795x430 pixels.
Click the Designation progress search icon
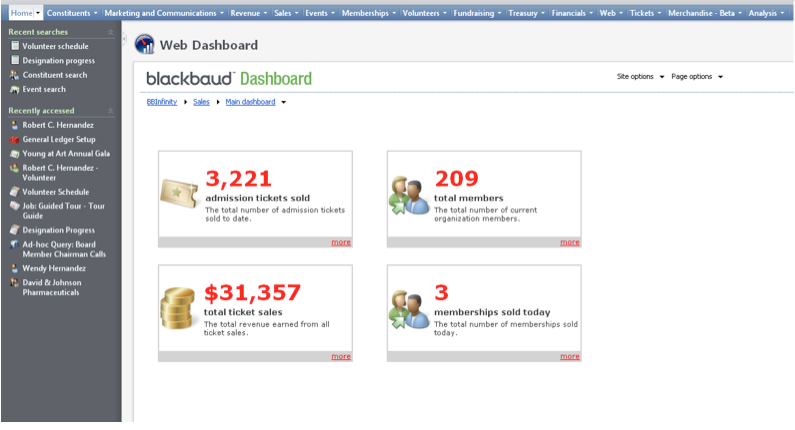(x=15, y=60)
